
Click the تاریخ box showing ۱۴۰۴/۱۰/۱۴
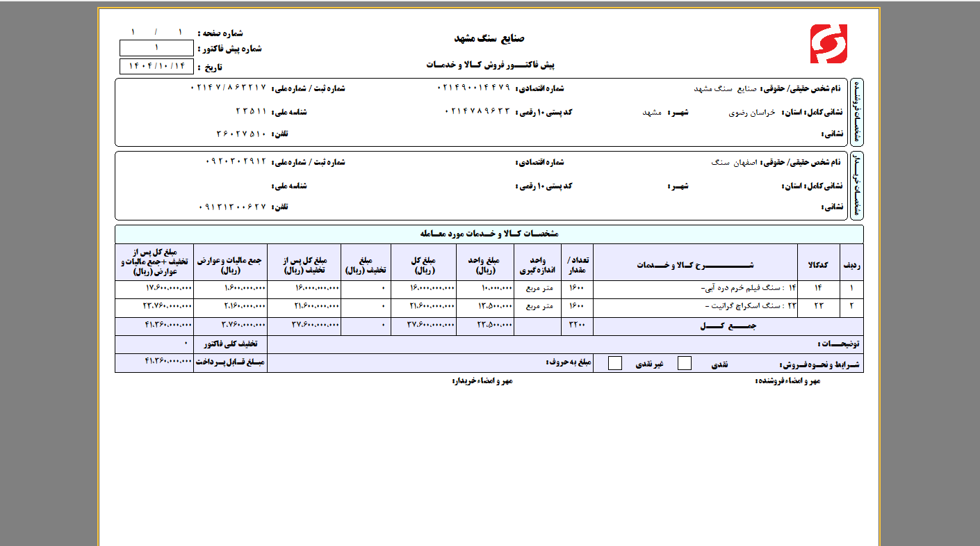[x=156, y=66]
